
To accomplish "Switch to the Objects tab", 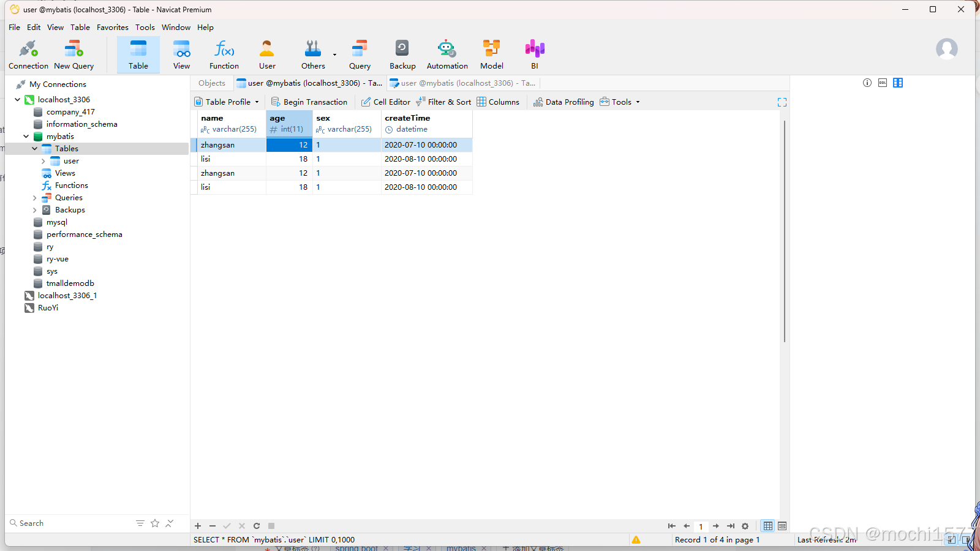I will 211,83.
